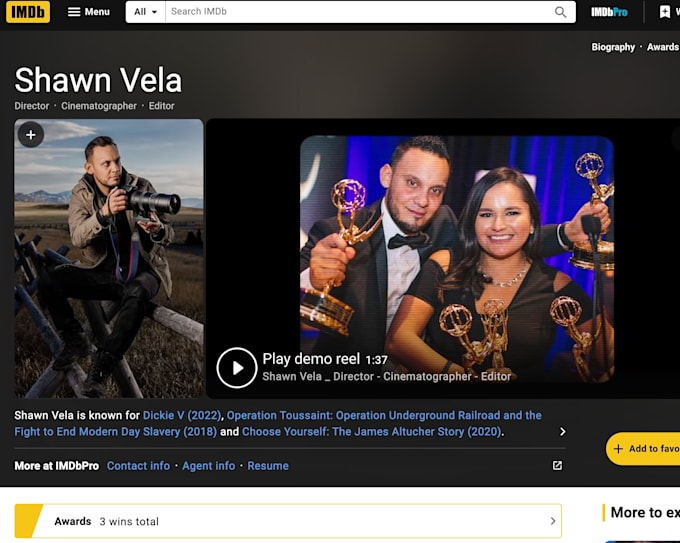This screenshot has width=680, height=543.
Task: Expand the known-for chevron arrow
Action: (562, 432)
